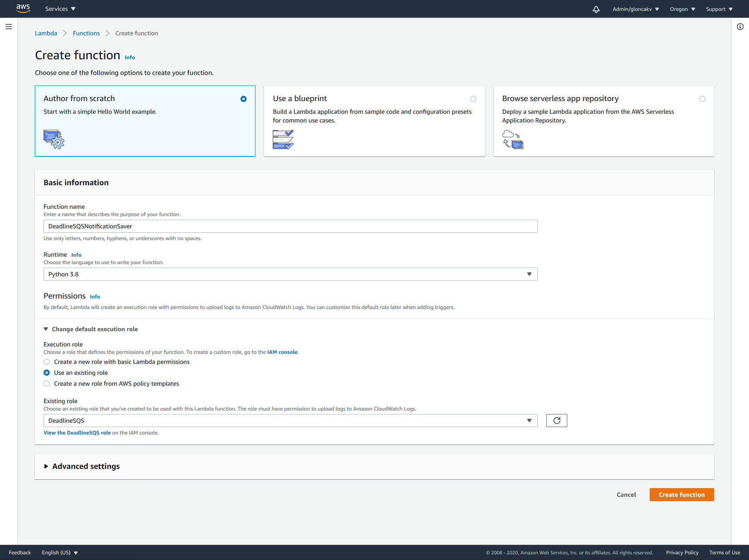Open Info link next to Create function
749x560 pixels.
click(130, 58)
